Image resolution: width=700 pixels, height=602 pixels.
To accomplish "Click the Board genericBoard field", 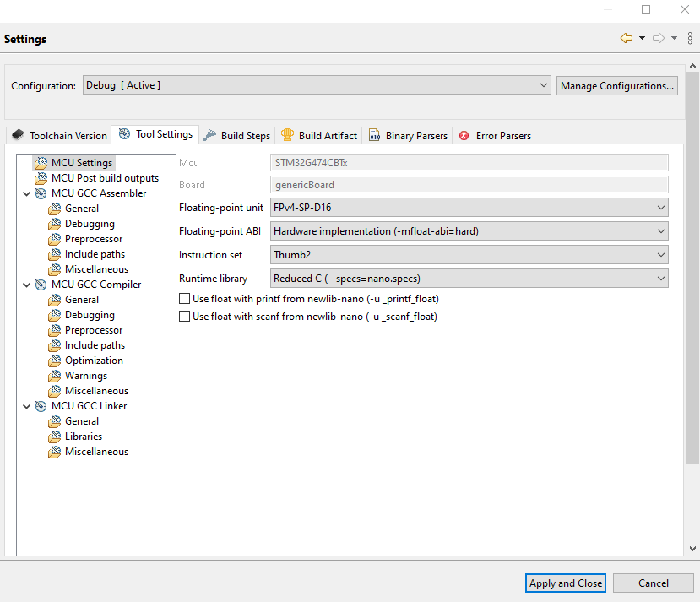I will tap(469, 185).
